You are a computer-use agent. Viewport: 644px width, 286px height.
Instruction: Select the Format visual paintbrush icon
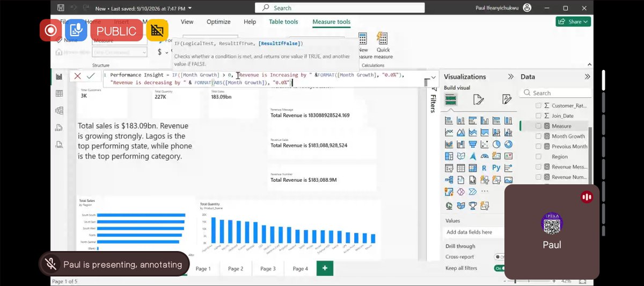click(478, 99)
